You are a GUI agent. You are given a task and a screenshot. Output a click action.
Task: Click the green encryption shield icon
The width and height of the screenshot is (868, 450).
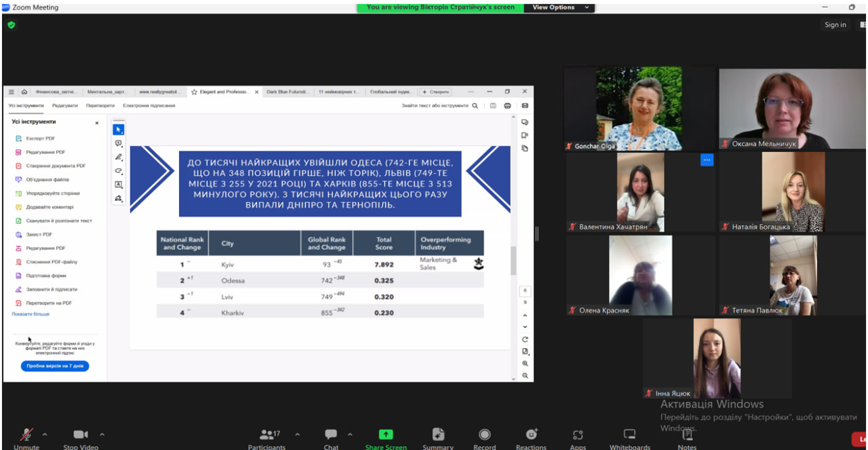coord(11,25)
